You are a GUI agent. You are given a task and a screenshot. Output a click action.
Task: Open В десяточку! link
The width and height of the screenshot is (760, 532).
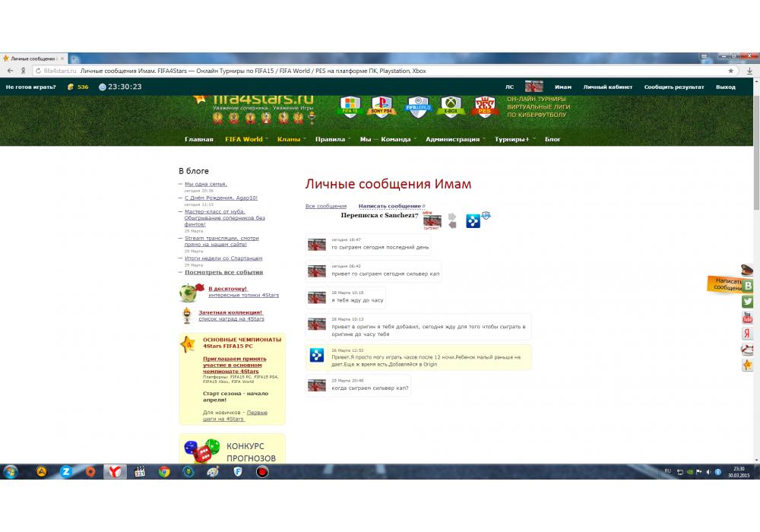(x=228, y=289)
